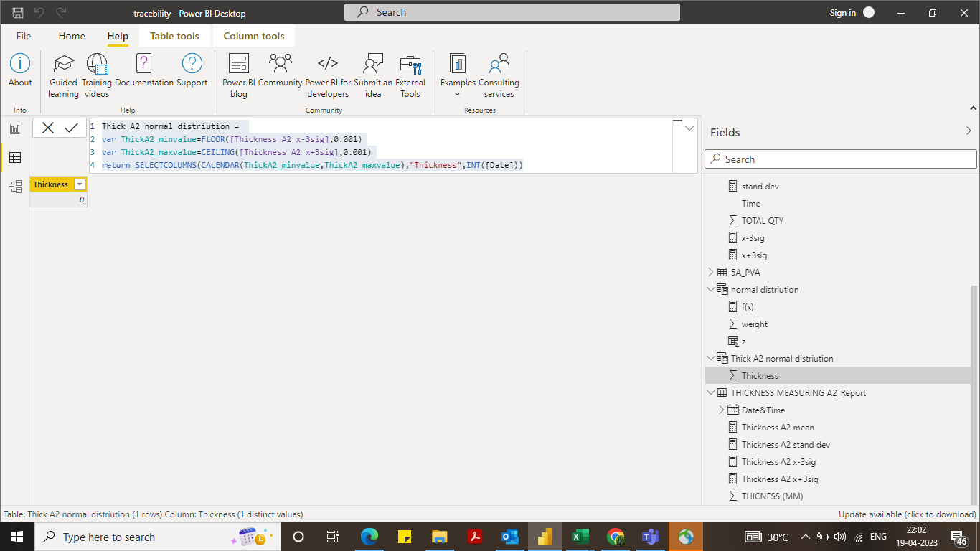980x551 pixels.
Task: Visit the Power BI blog
Action: point(239,75)
